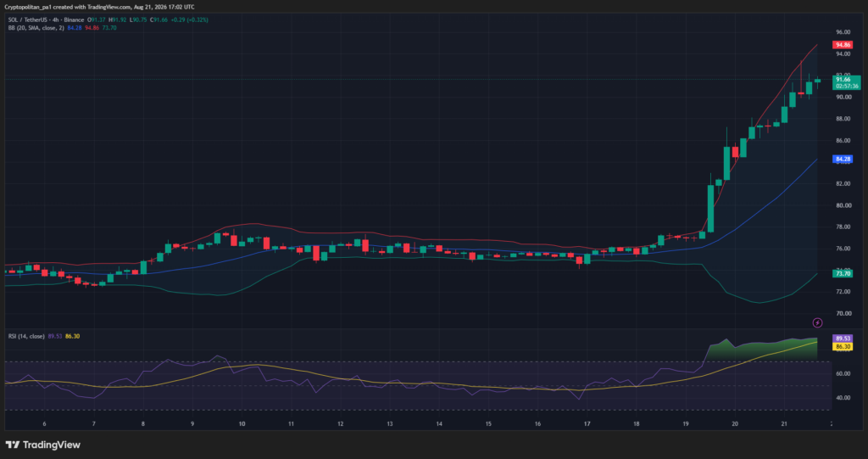Click date label 8 on time axis

tap(142, 423)
